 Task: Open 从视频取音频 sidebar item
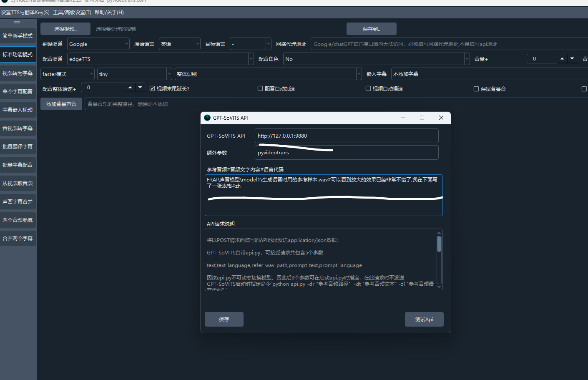tap(18, 184)
